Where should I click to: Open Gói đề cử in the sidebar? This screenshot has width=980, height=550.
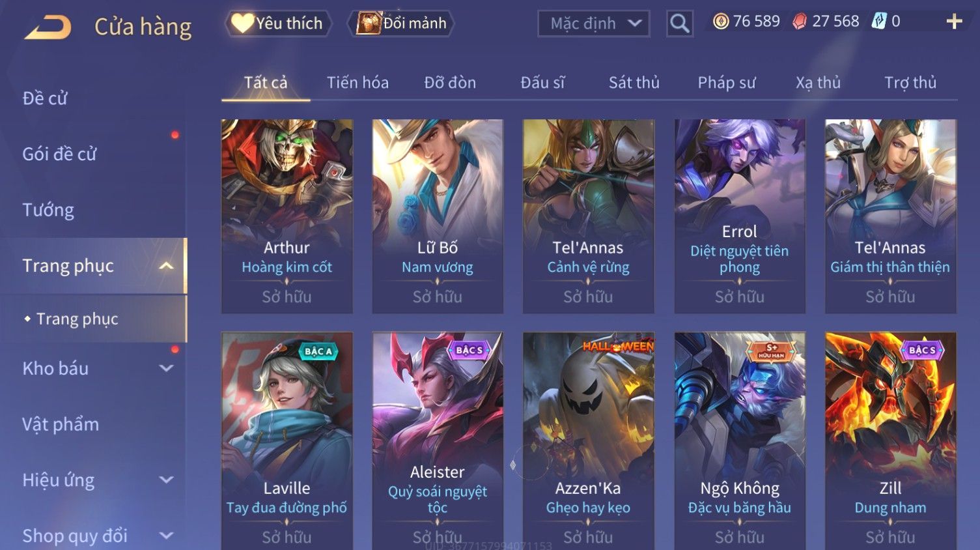(x=59, y=154)
